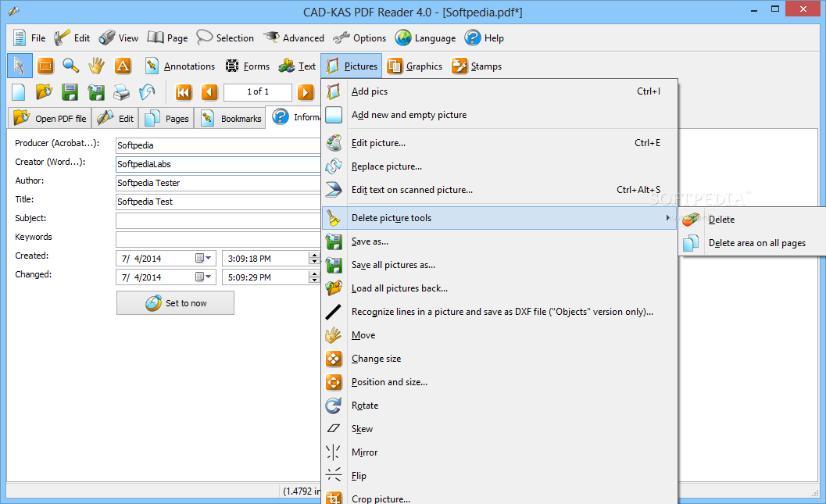826x504 pixels.
Task: Choose Mirror picture entry
Action: click(x=499, y=452)
